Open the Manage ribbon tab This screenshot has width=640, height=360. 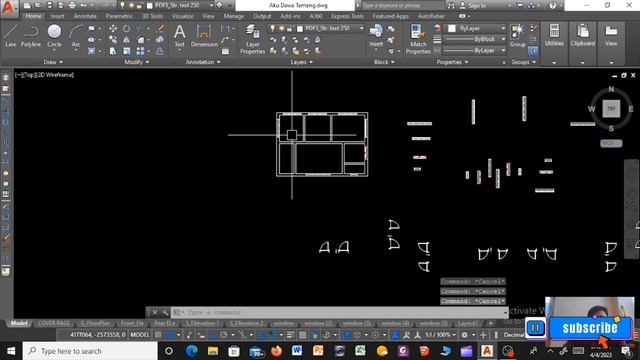point(233,16)
